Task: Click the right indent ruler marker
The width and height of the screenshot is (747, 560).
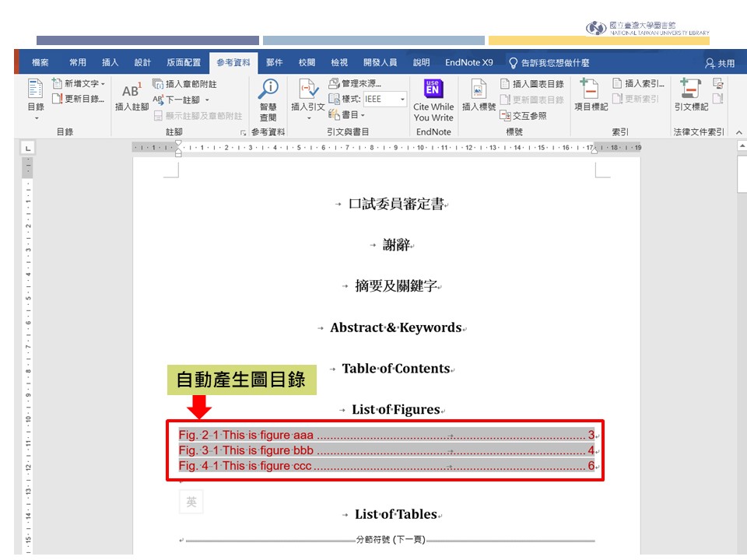Action: pos(594,150)
